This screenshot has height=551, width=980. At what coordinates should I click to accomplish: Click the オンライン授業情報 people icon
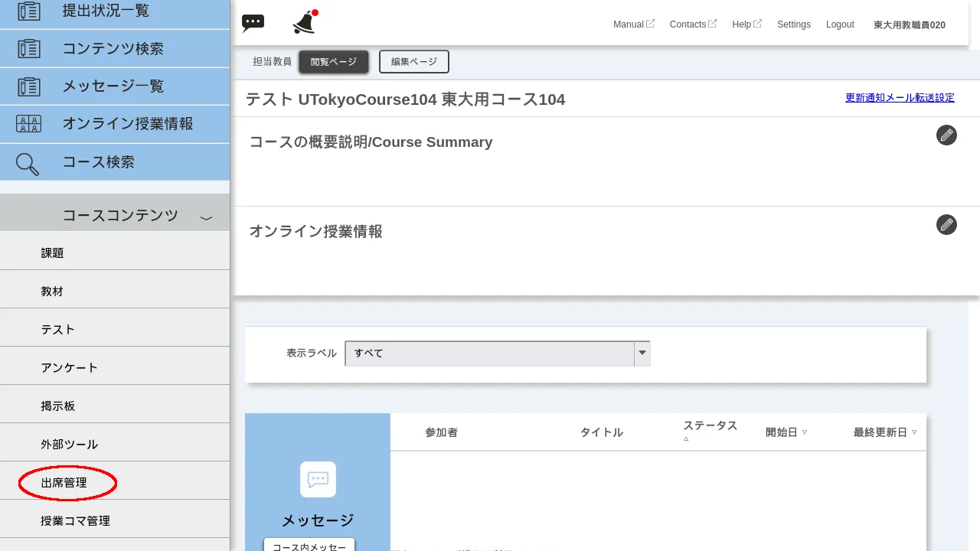[x=31, y=123]
